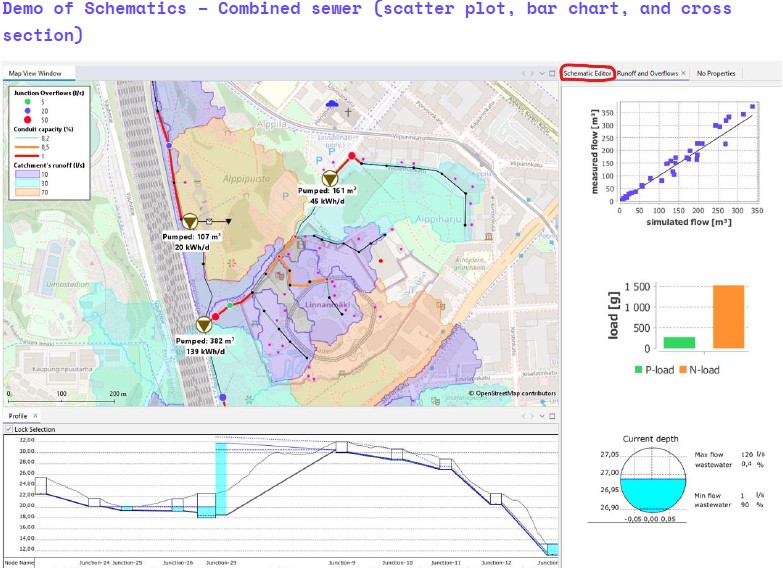Close the Runoff and Overflows tab
Viewport: 783px width, 571px height.
click(x=684, y=73)
